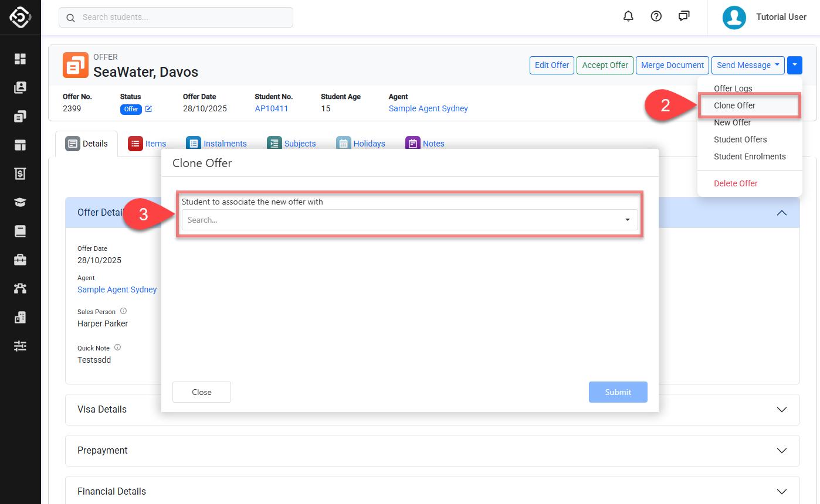This screenshot has width=820, height=504.
Task: Click the Search students input field
Action: (x=176, y=18)
